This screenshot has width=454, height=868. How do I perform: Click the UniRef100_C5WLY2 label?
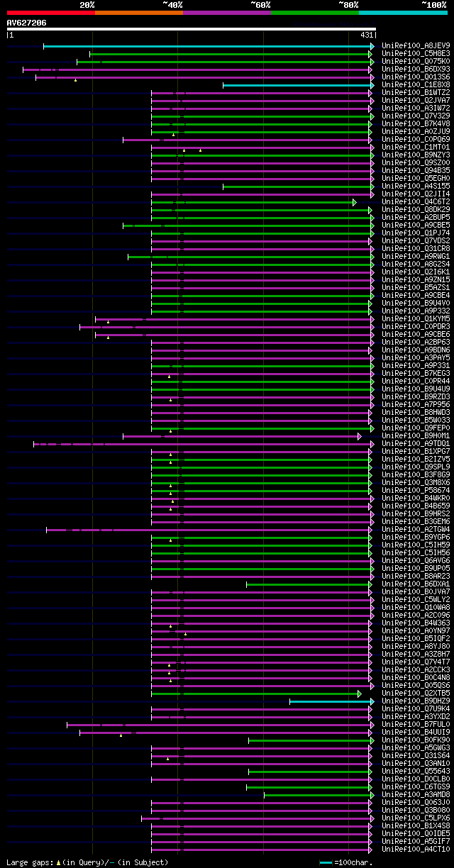coord(416,600)
